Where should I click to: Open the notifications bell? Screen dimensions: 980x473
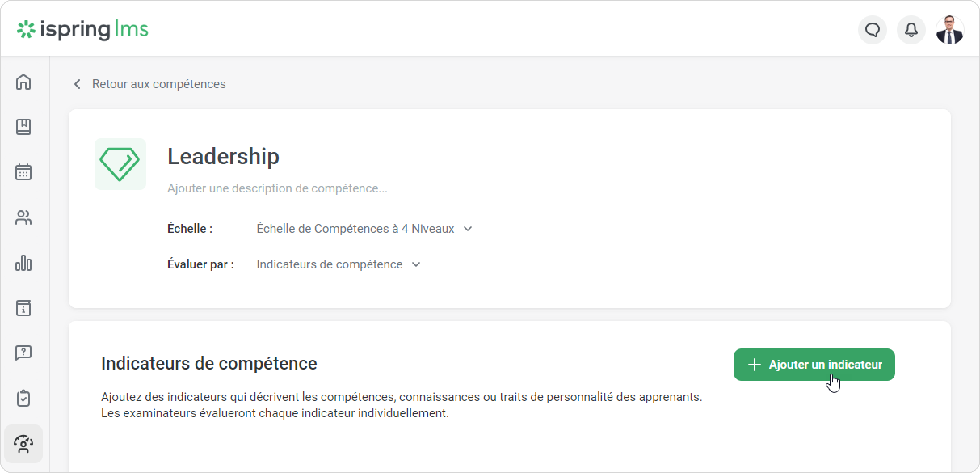[x=911, y=30]
